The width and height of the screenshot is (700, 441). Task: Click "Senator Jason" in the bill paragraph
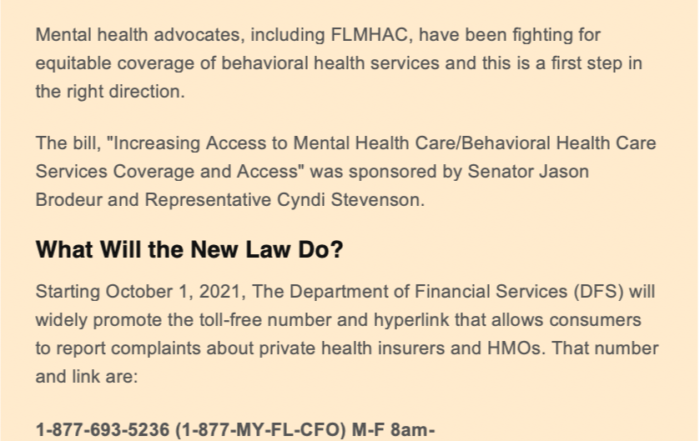click(528, 171)
